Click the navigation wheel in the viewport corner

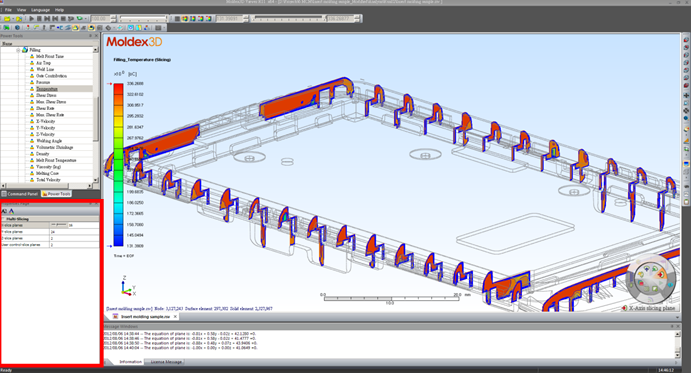point(650,280)
